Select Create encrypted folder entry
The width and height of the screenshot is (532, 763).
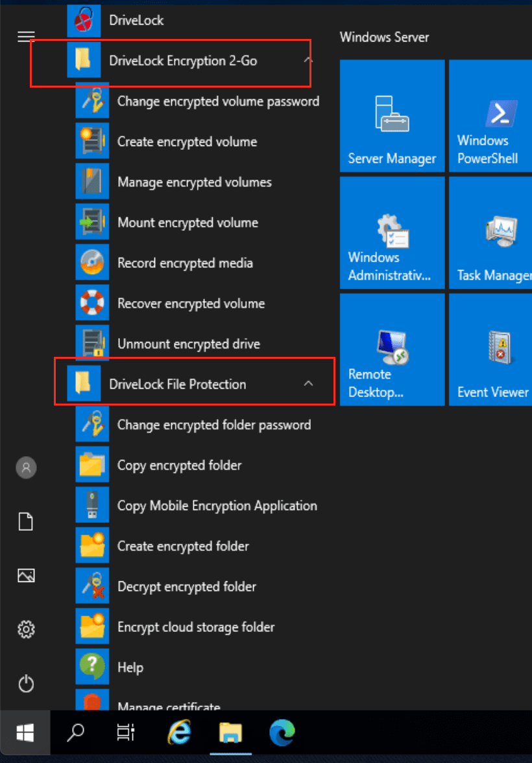pyautogui.click(x=183, y=546)
